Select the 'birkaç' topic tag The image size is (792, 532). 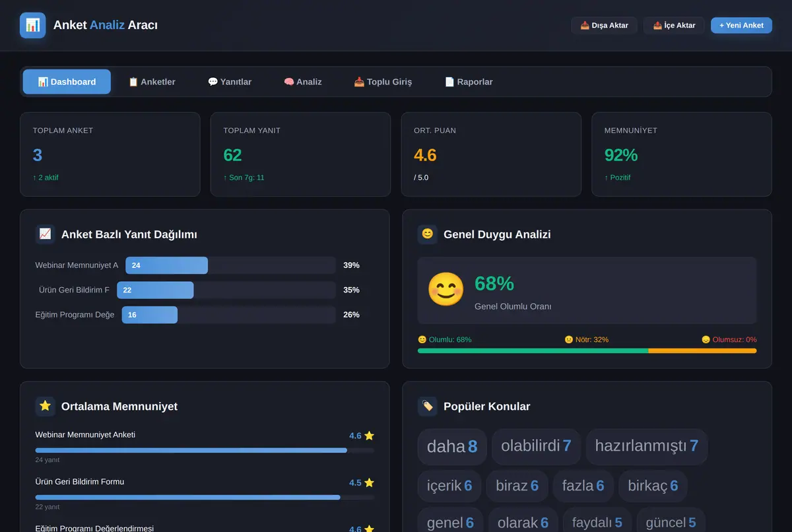[653, 486]
